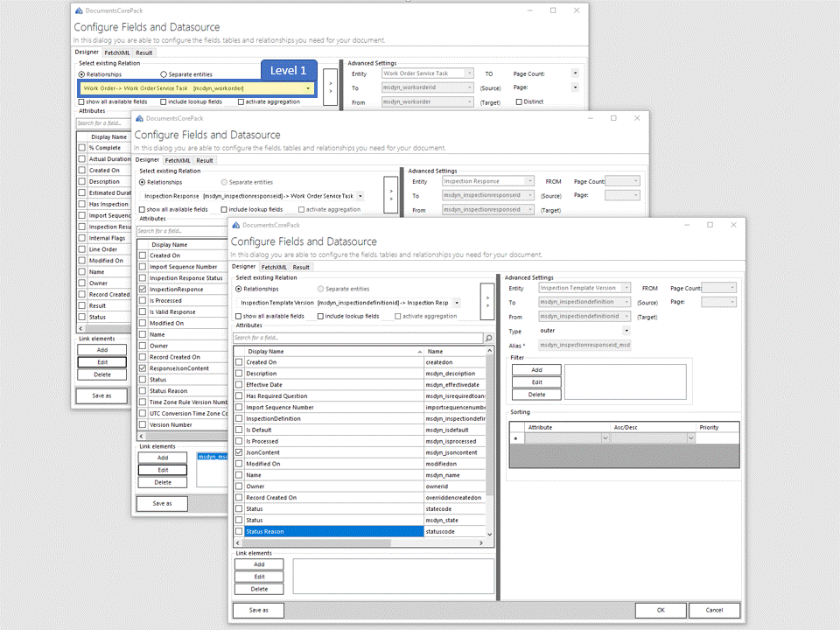Click Link elements Add in front dialog
Viewport: 840px width, 630px height.
tap(259, 564)
